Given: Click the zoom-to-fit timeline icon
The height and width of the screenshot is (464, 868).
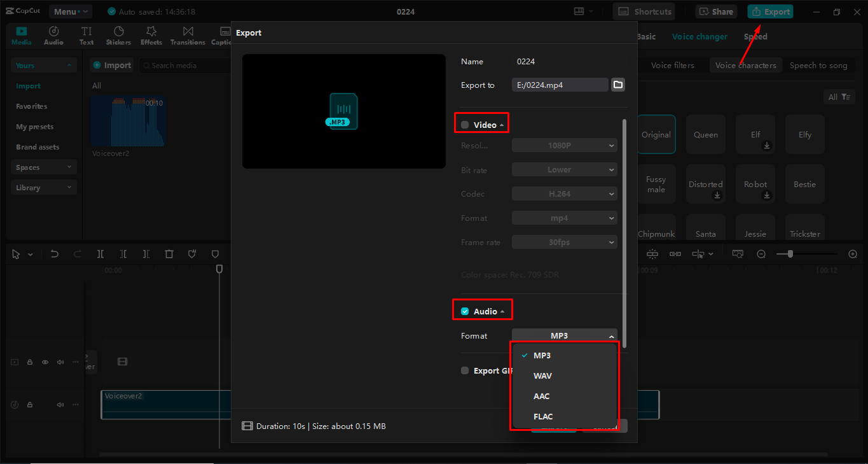Looking at the screenshot, I should point(738,254).
